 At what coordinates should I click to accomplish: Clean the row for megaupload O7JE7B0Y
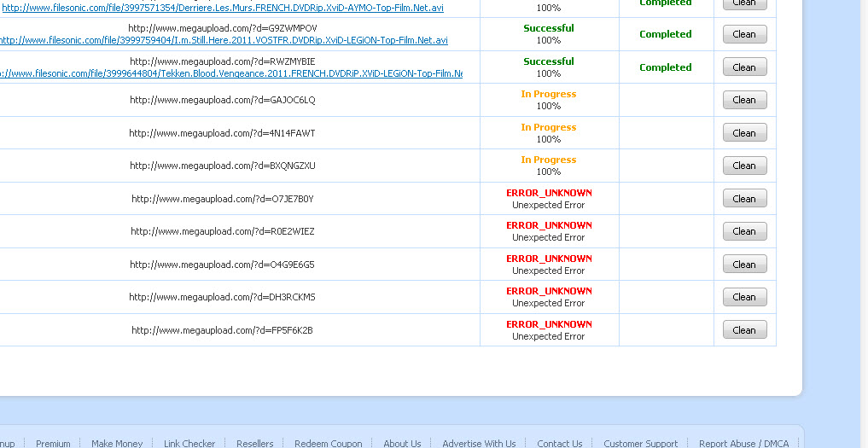point(744,199)
